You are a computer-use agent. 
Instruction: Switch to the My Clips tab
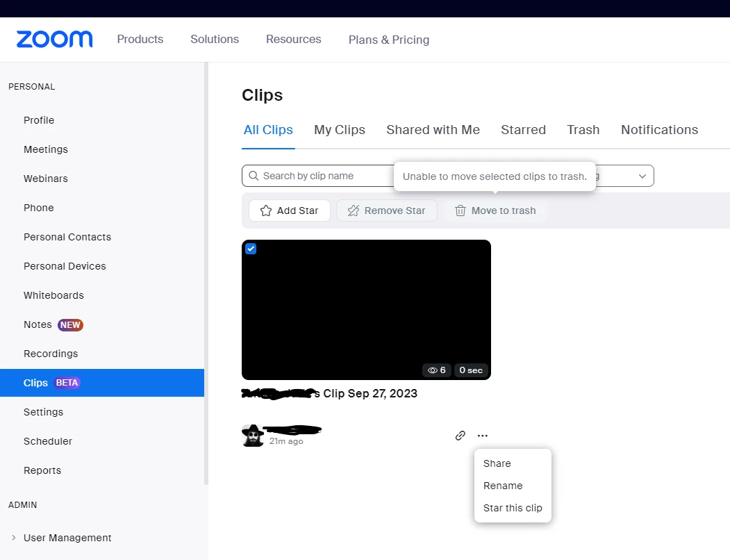tap(340, 130)
